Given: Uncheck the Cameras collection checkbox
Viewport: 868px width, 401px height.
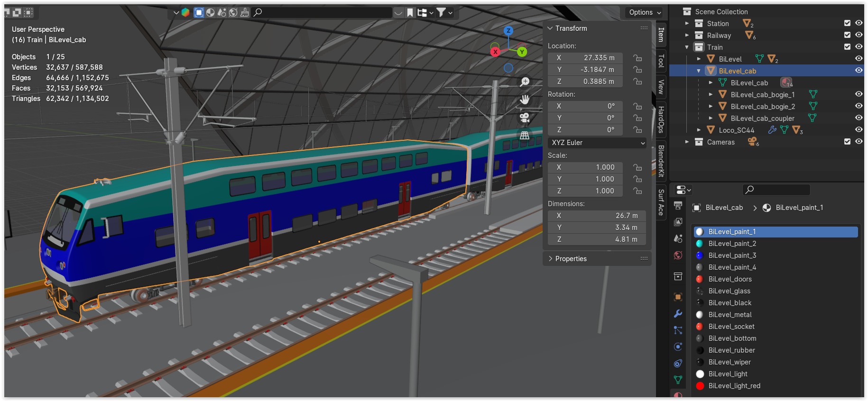Looking at the screenshot, I should (847, 142).
